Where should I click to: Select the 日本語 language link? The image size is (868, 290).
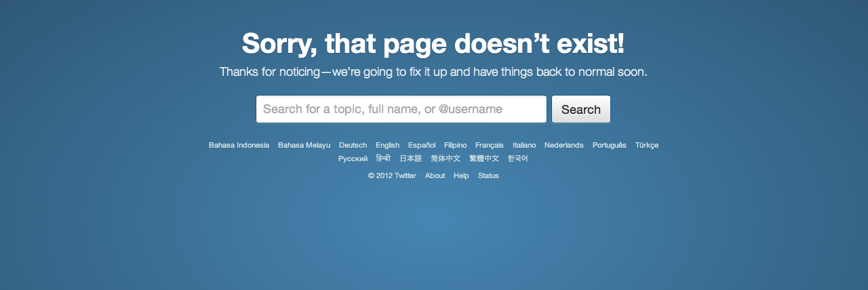[410, 159]
